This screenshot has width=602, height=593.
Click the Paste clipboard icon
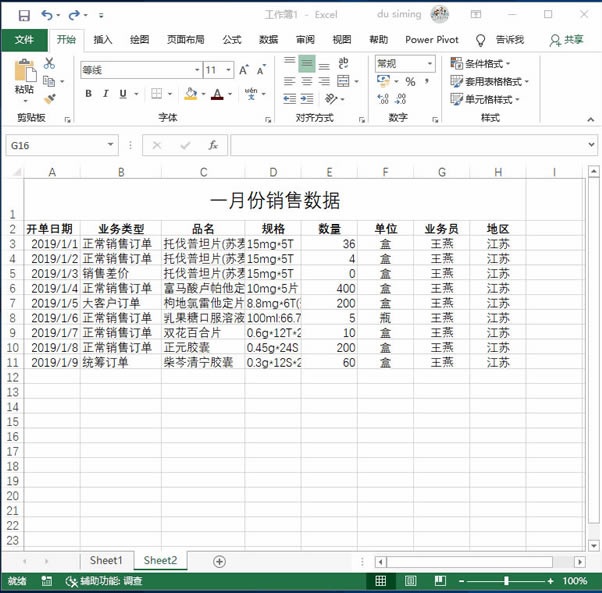click(x=25, y=71)
